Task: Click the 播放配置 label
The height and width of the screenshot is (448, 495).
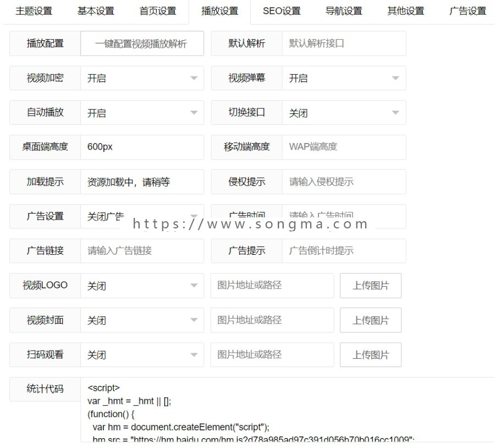Action: pyautogui.click(x=45, y=43)
